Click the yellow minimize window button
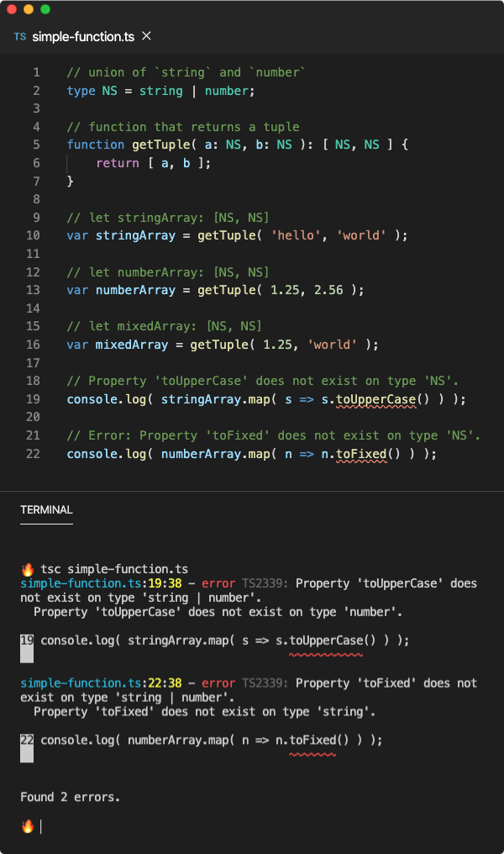 click(29, 9)
